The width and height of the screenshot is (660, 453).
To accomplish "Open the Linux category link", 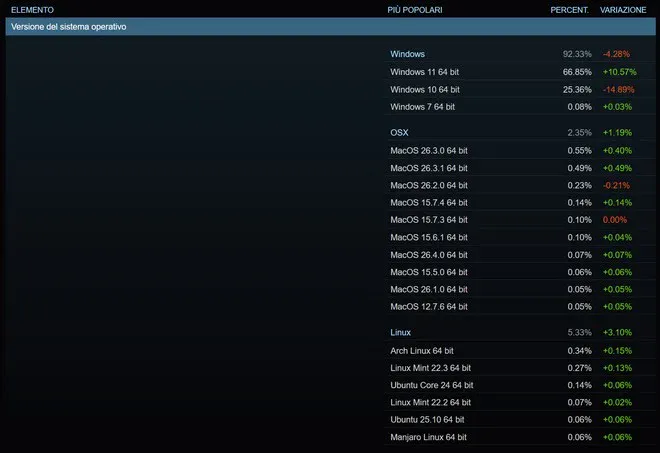I will (x=400, y=332).
